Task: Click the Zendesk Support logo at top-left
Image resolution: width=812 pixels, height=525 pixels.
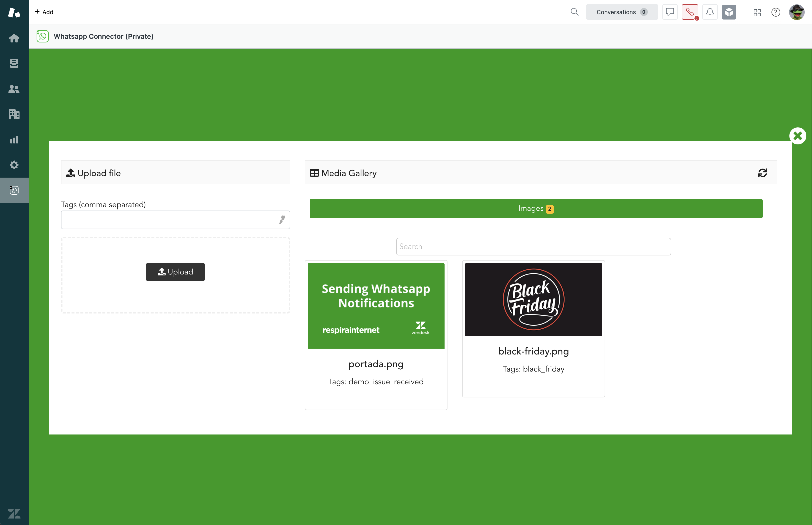Action: pos(14,13)
